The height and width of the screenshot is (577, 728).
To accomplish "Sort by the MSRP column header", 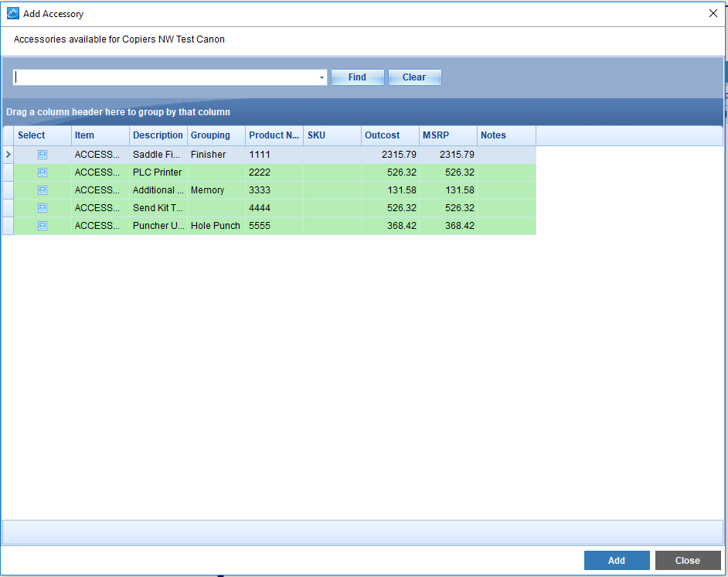I will (x=448, y=135).
